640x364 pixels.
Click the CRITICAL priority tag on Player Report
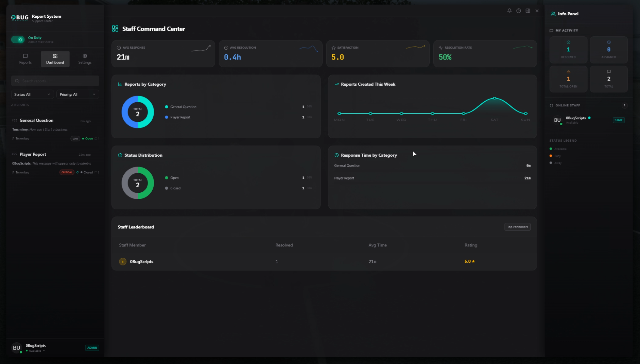coord(67,172)
